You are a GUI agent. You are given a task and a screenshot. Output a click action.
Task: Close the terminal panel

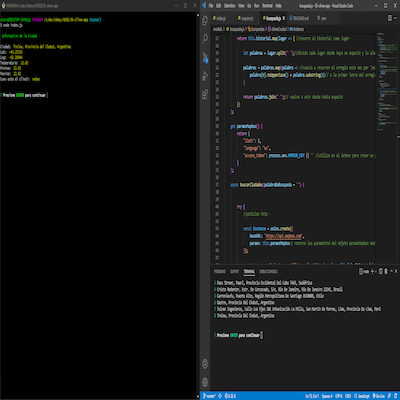396,271
